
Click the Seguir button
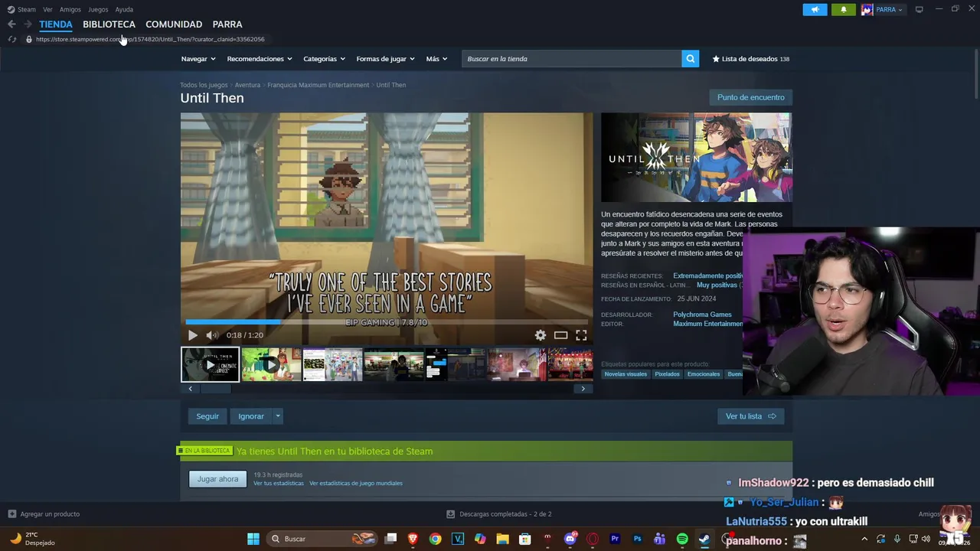[x=207, y=416]
